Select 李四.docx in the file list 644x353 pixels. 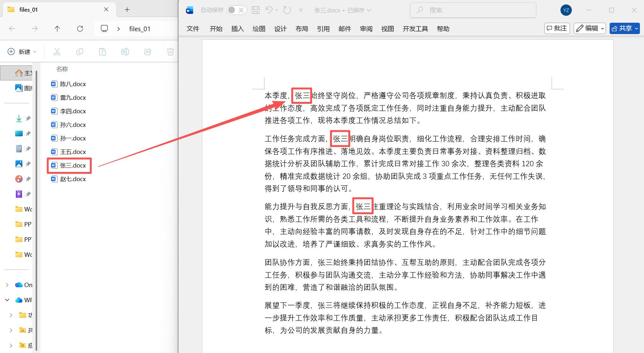tap(73, 111)
